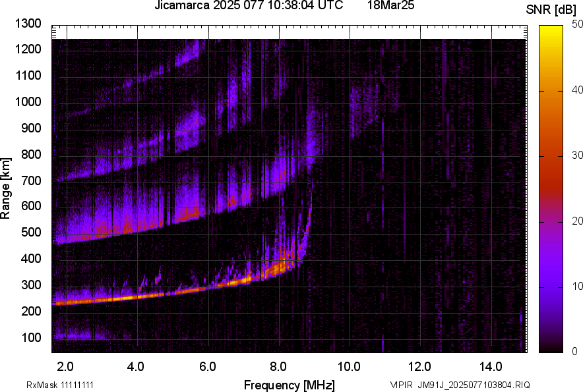Click the range axis tick label 500

31,232
